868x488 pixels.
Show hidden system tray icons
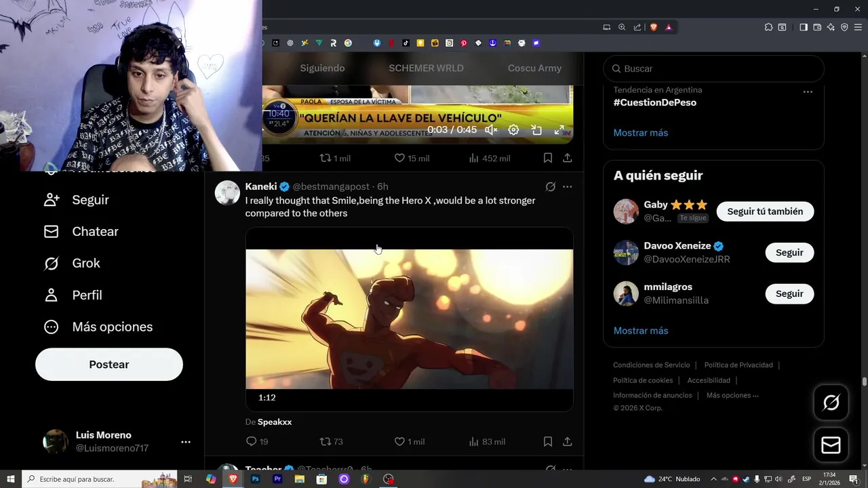pyautogui.click(x=713, y=479)
